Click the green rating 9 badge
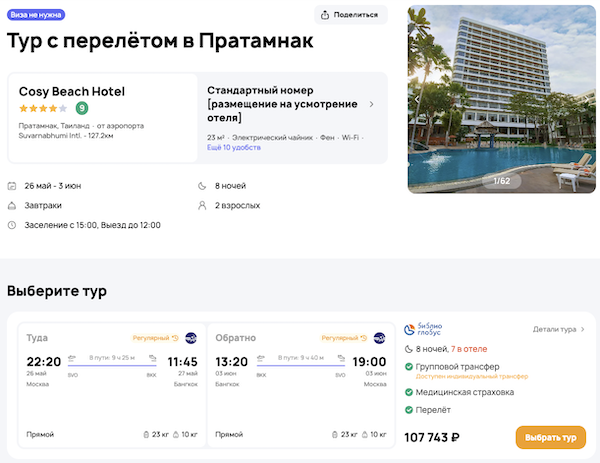 pyautogui.click(x=81, y=108)
